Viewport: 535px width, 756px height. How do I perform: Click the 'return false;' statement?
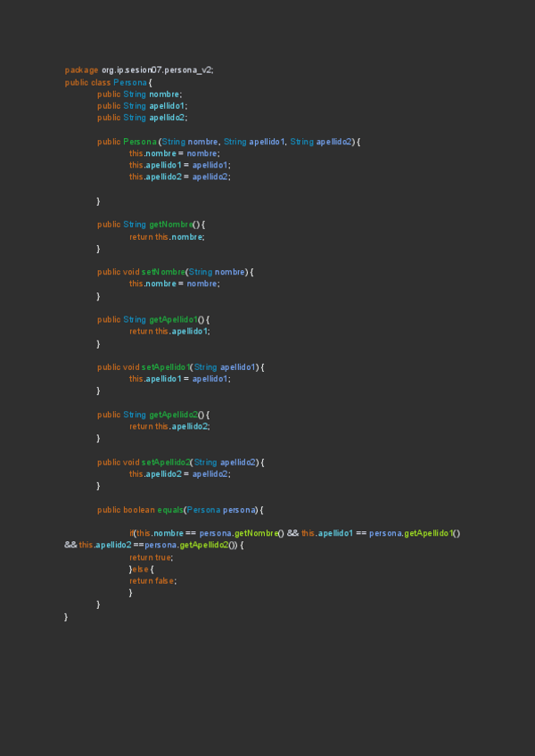[152, 580]
